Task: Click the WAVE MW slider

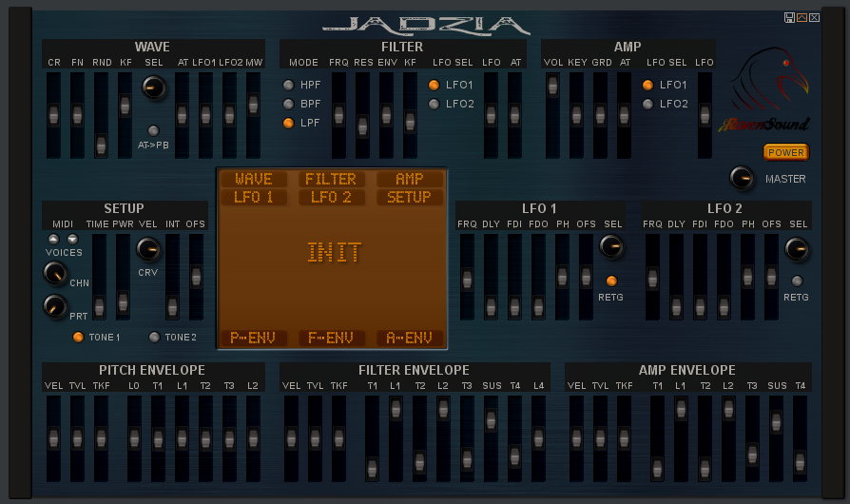Action: point(253,115)
